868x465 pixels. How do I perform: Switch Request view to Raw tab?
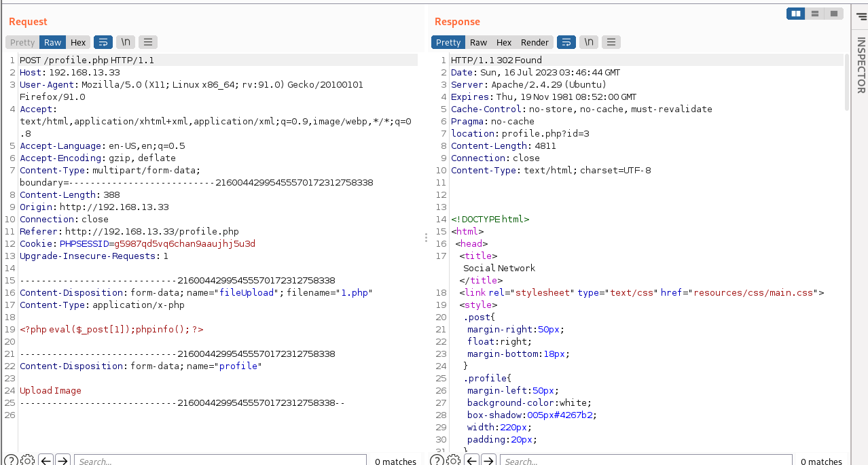(x=53, y=42)
